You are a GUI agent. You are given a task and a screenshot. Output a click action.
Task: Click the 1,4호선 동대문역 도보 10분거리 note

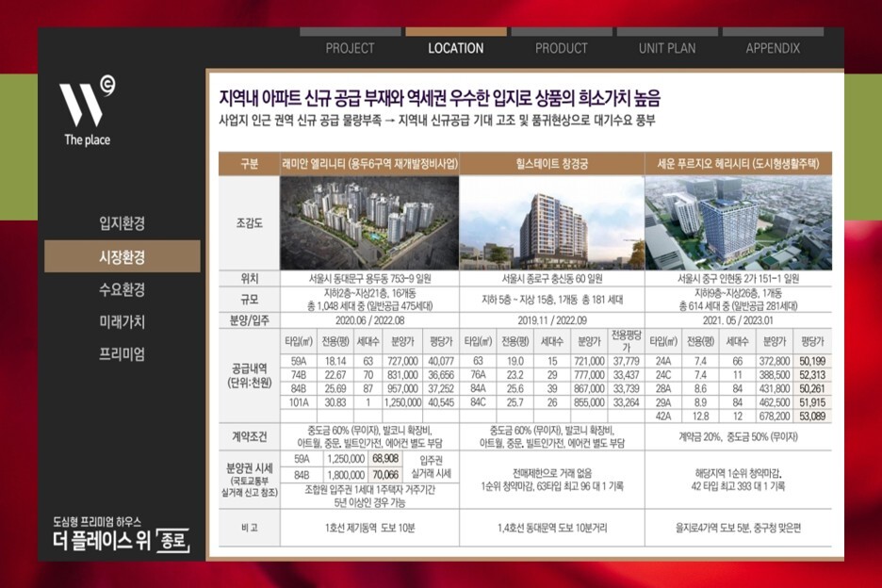pyautogui.click(x=552, y=528)
